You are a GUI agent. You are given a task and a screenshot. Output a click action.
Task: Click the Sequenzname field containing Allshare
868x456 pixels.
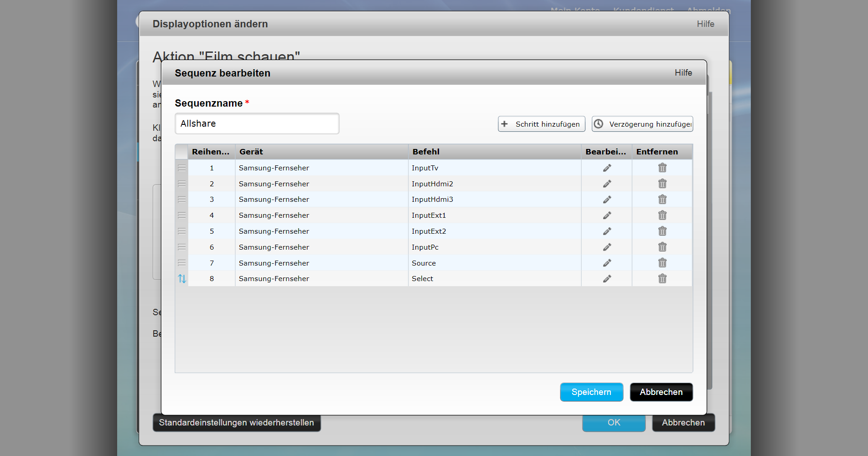(257, 124)
